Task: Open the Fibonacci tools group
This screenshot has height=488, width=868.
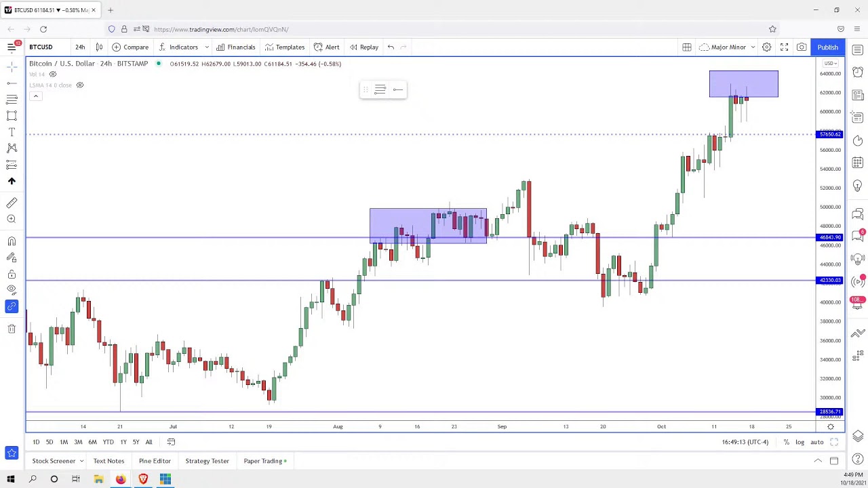Action: (x=12, y=99)
